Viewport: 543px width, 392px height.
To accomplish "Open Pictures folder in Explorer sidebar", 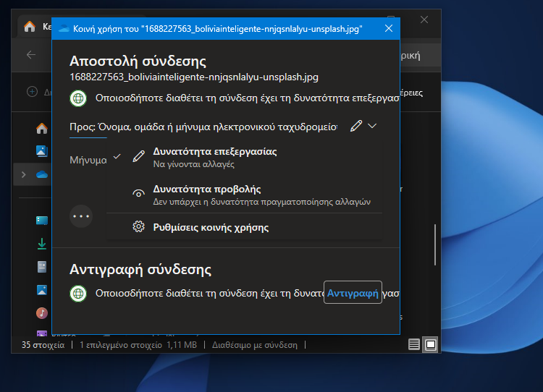I will click(42, 290).
